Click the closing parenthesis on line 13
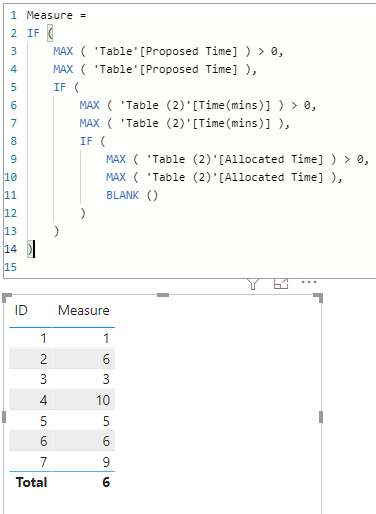 click(56, 231)
